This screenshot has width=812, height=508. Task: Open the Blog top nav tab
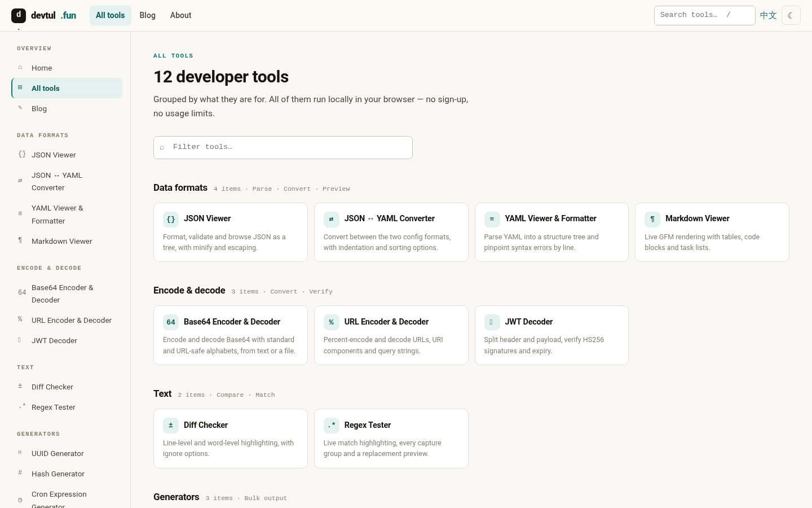tap(147, 15)
